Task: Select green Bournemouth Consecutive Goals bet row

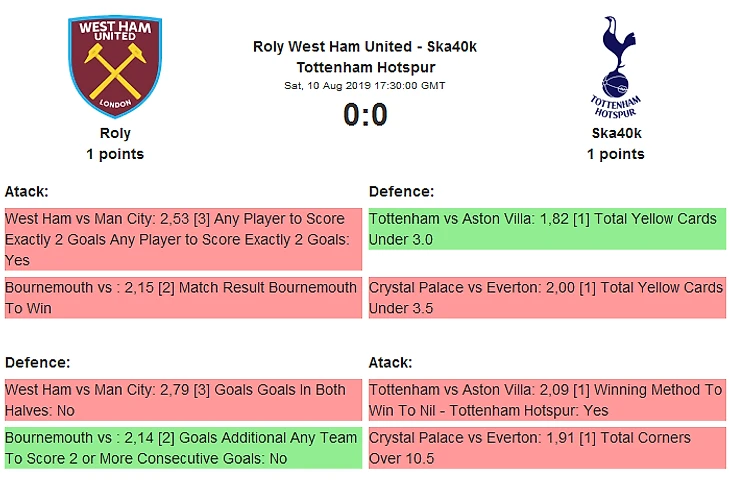Action: click(x=183, y=448)
